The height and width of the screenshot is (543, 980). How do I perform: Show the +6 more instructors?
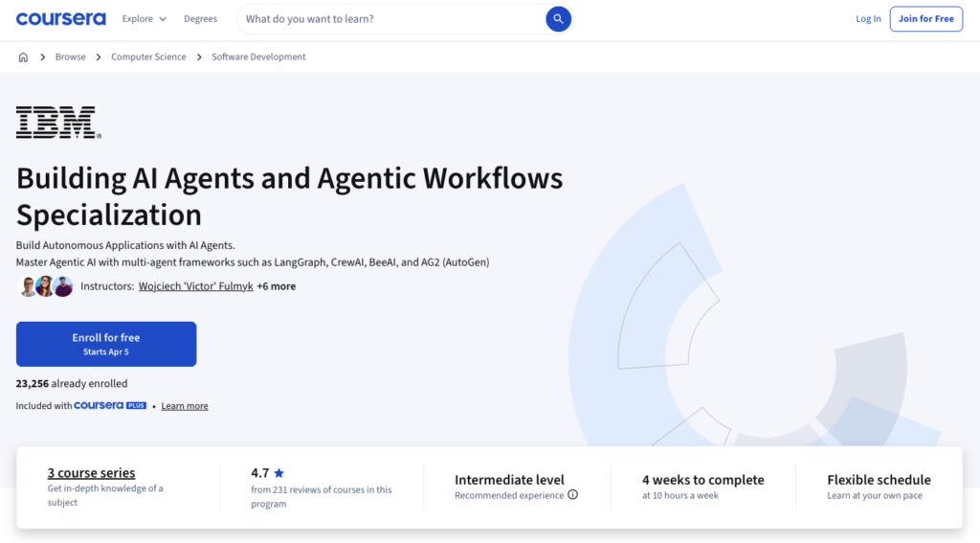(x=277, y=286)
